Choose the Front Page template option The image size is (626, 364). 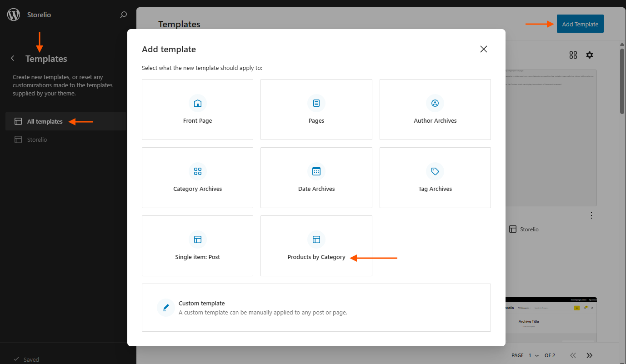tap(197, 110)
